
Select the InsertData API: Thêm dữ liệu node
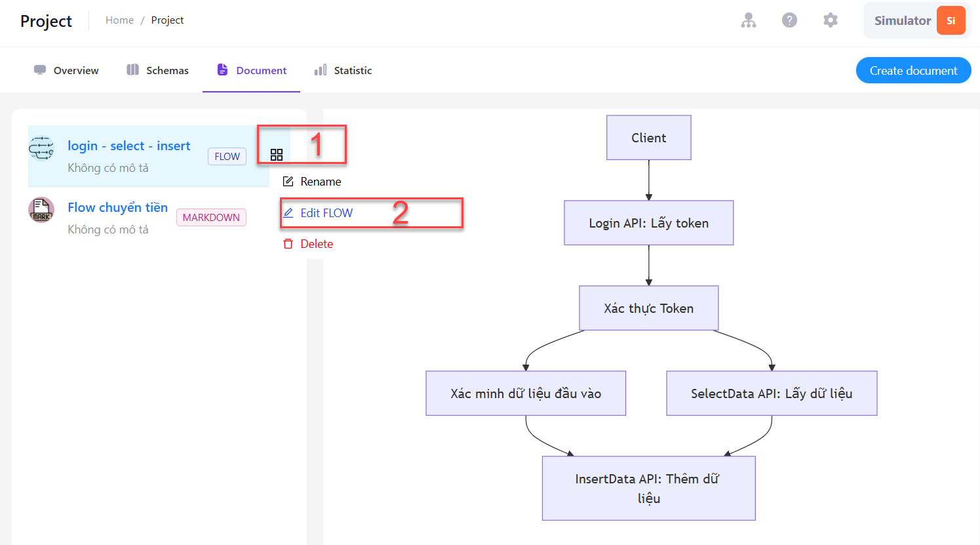(x=649, y=489)
